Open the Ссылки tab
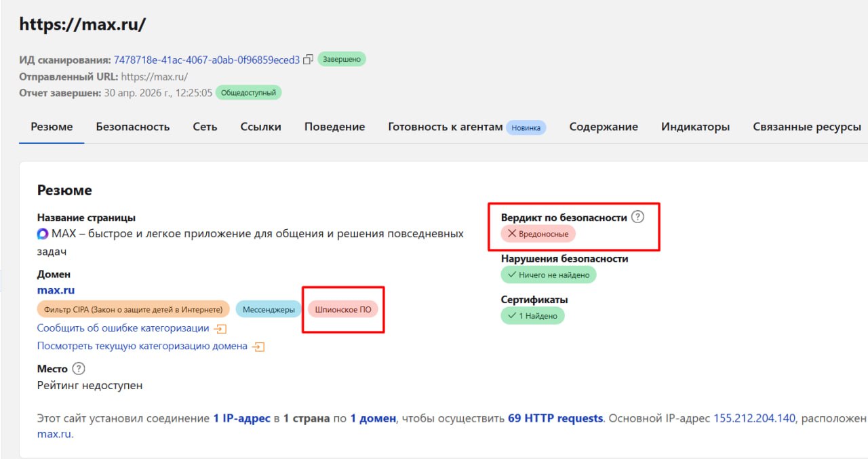Screen dimensions: 868x459 pyautogui.click(x=260, y=127)
